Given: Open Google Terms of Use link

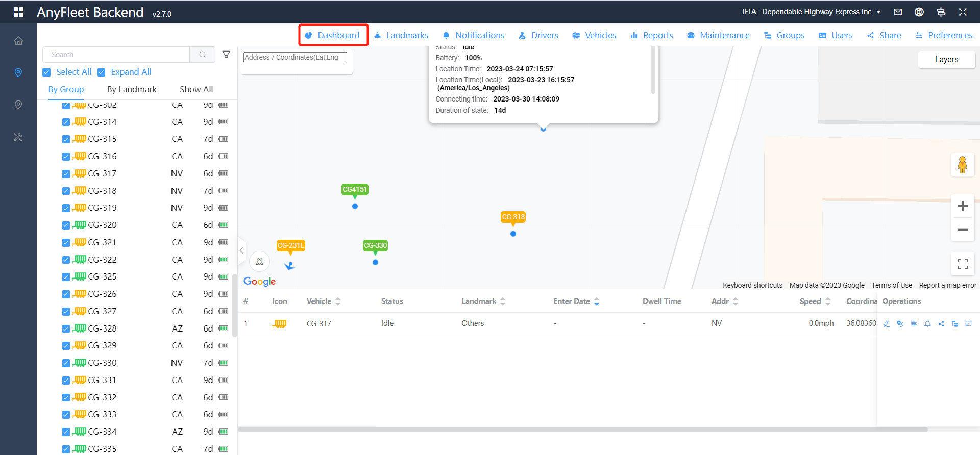Looking at the screenshot, I should click(x=892, y=285).
